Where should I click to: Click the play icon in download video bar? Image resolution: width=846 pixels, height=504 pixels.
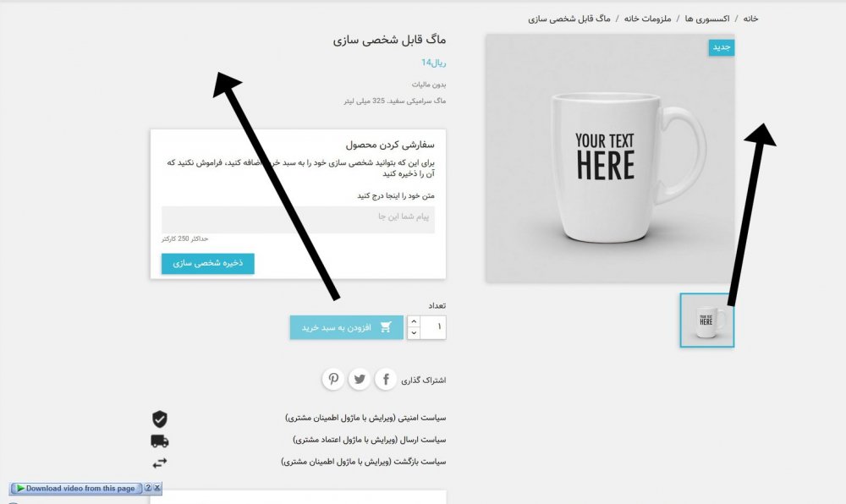tap(20, 489)
